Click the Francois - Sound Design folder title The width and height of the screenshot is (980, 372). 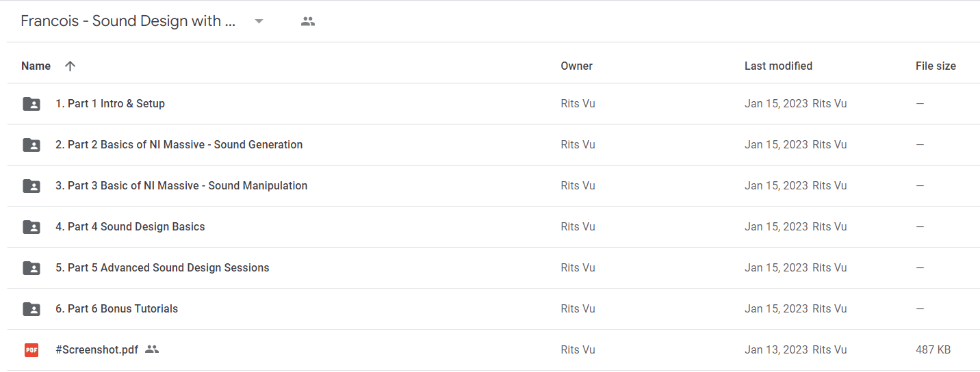click(x=128, y=21)
